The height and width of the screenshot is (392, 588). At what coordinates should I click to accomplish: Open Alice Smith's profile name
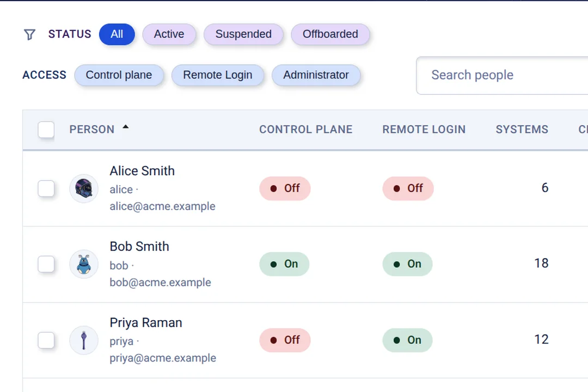pos(142,171)
